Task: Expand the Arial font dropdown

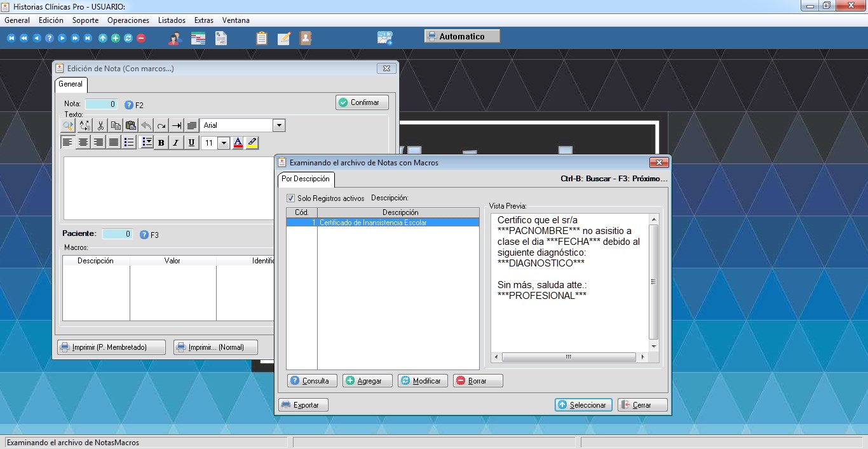Action: [x=278, y=126]
